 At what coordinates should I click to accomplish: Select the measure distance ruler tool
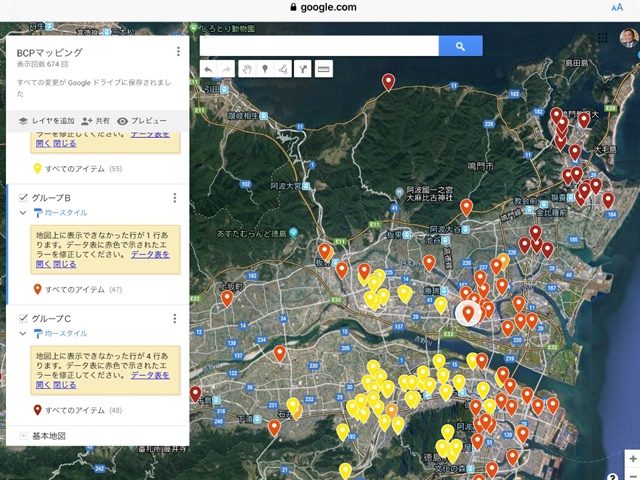point(322,70)
